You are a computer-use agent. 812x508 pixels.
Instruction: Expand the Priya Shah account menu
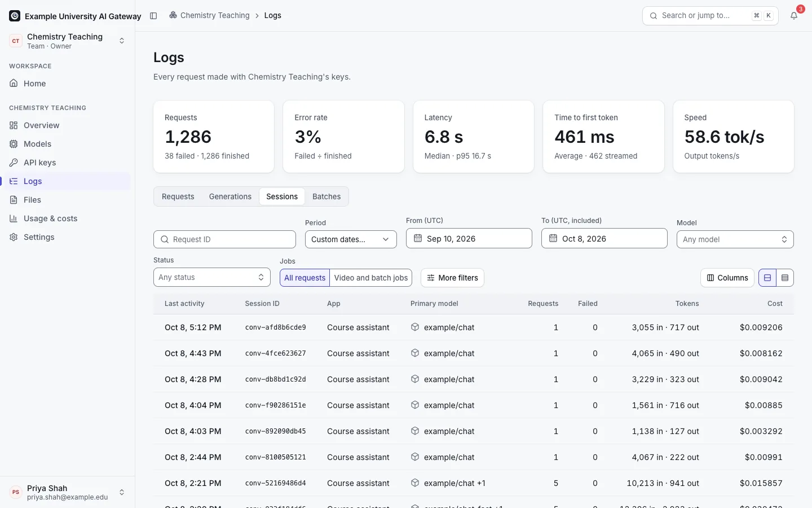coord(67,492)
